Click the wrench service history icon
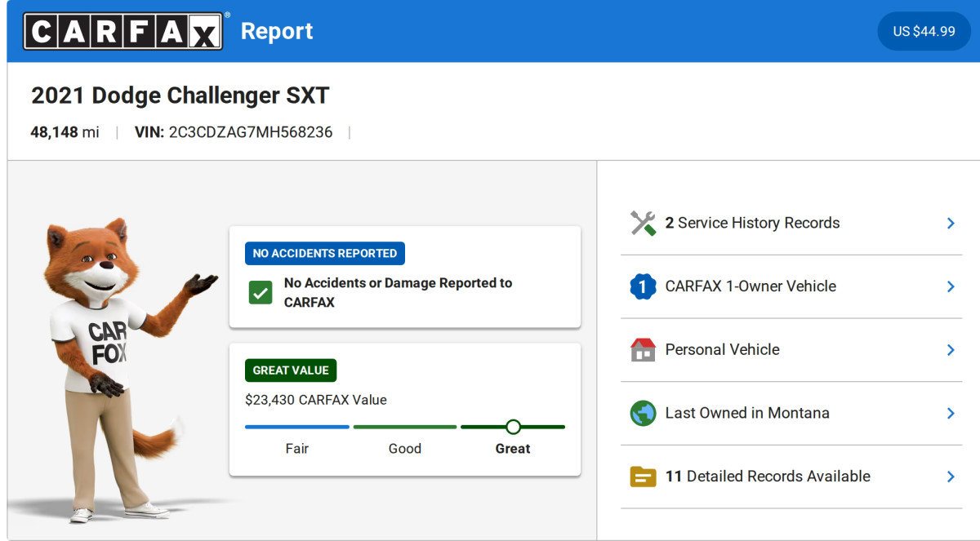980x541 pixels. click(x=644, y=223)
